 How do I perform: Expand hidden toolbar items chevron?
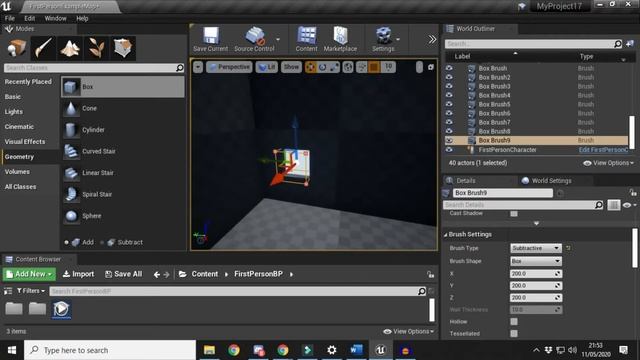coord(432,39)
